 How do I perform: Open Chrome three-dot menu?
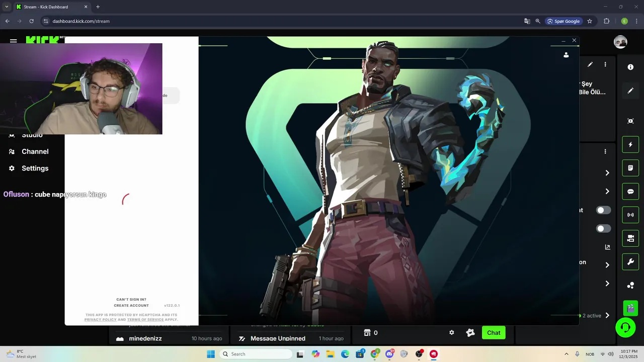(637, 21)
